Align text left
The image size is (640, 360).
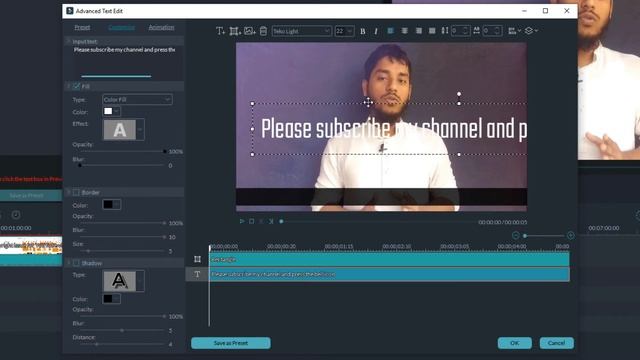pos(391,31)
